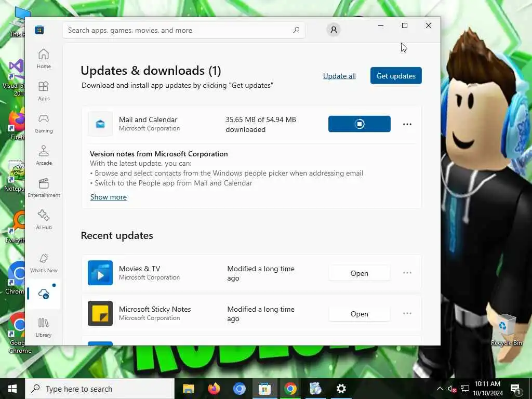This screenshot has height=399, width=532.
Task: Open the Apps section in sidebar
Action: click(44, 91)
